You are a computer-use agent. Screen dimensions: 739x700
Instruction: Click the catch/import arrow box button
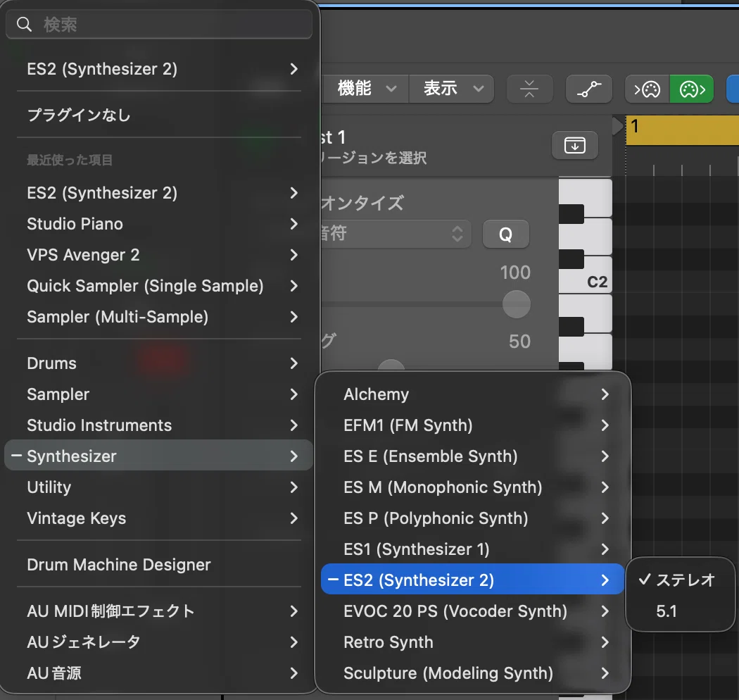click(x=575, y=145)
